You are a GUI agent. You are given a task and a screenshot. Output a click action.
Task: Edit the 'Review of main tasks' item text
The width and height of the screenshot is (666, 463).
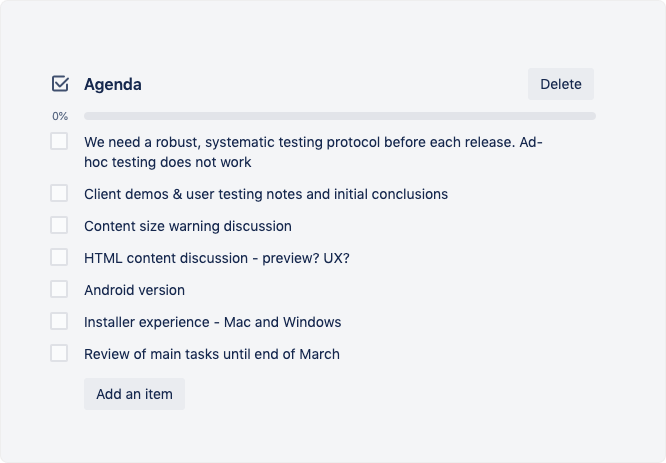click(x=212, y=354)
